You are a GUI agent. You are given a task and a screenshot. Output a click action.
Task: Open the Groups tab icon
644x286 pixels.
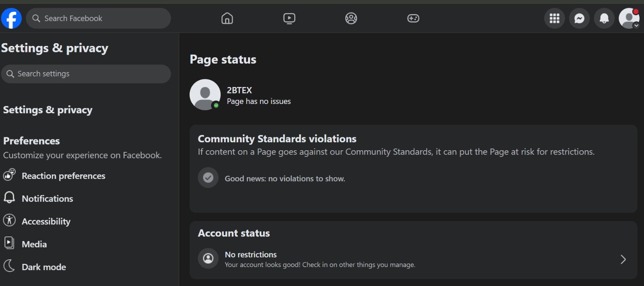pyautogui.click(x=351, y=18)
